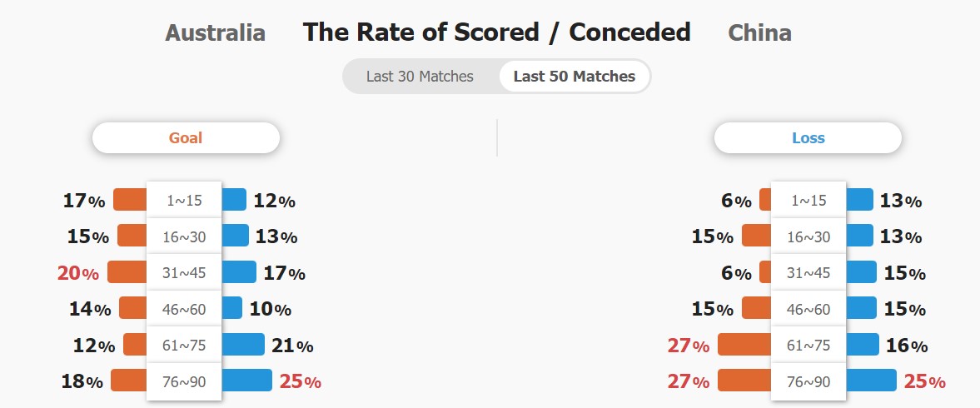Click China's blue 13% Loss bar for 1~15
The height and width of the screenshot is (408, 980).
[x=859, y=200]
